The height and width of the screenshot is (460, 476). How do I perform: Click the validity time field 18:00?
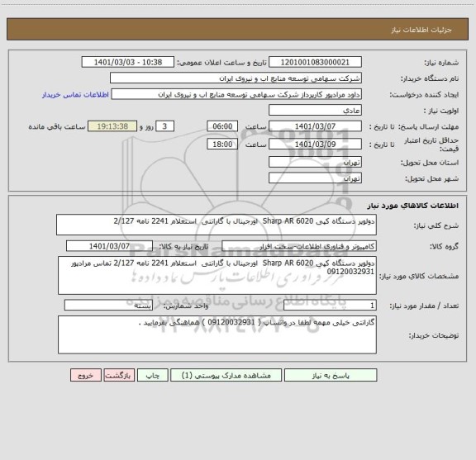(x=222, y=145)
